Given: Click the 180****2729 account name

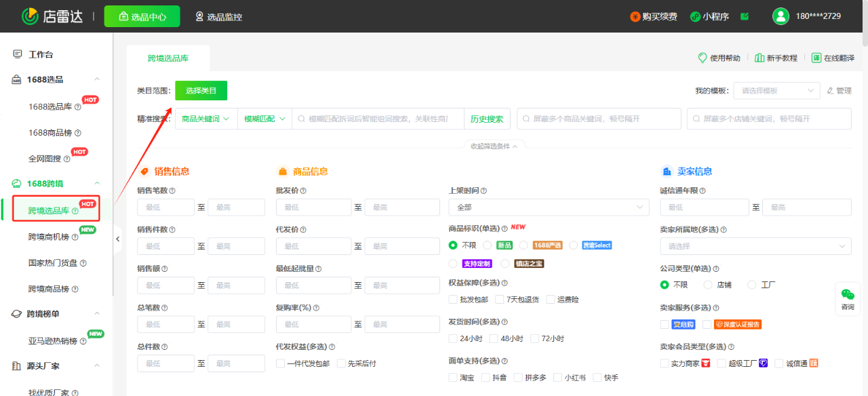Looking at the screenshot, I should tap(818, 16).
